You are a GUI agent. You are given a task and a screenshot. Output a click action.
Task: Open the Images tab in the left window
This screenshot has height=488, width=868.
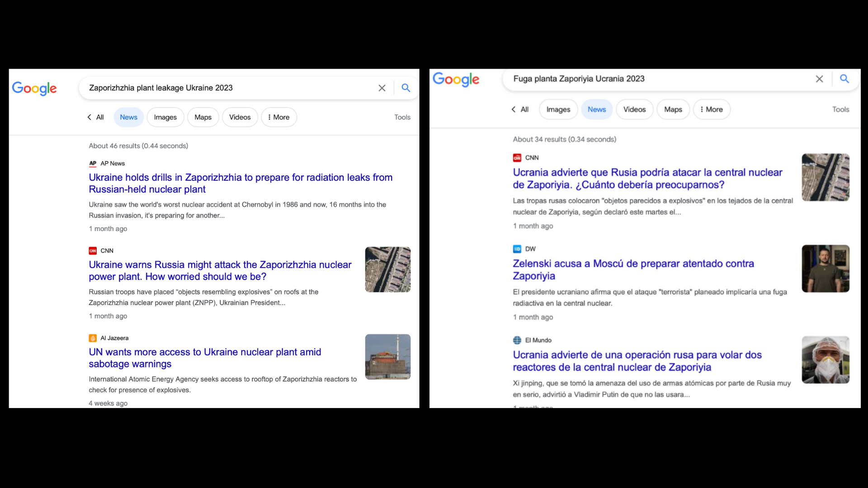(165, 117)
